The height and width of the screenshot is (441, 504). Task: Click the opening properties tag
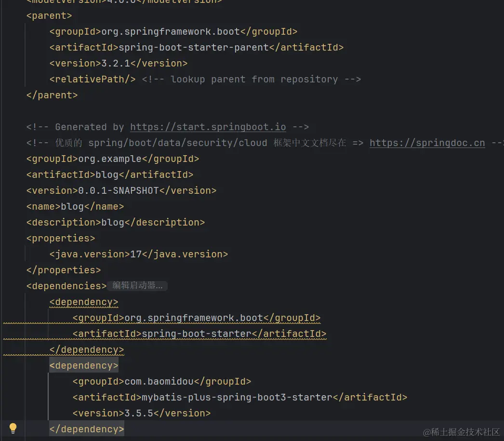click(60, 238)
